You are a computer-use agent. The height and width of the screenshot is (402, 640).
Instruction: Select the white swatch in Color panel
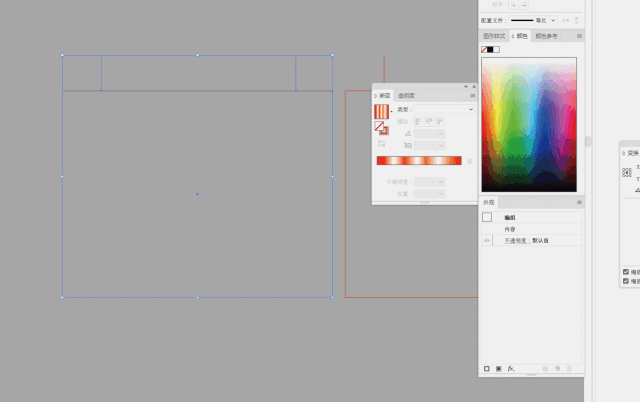pyautogui.click(x=496, y=49)
